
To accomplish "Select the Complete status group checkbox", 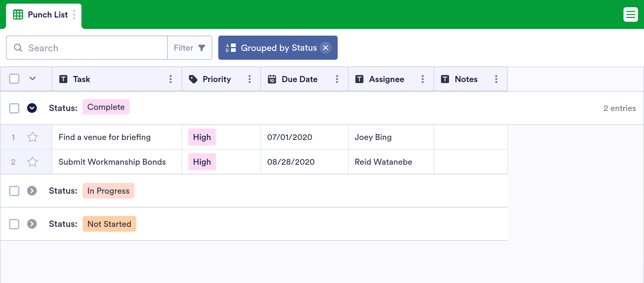I will (14, 108).
